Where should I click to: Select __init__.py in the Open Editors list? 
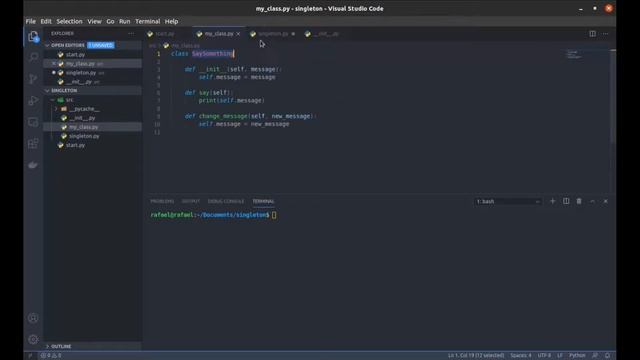pos(93,82)
